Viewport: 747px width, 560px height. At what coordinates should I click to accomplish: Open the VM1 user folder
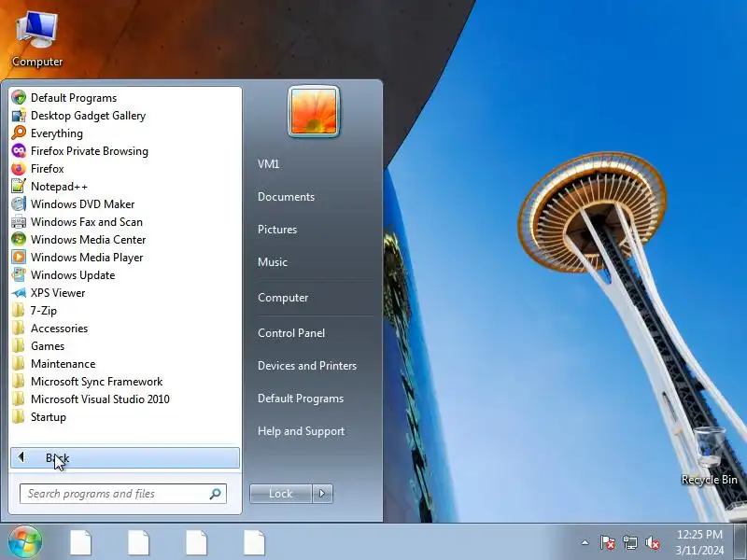point(268,164)
